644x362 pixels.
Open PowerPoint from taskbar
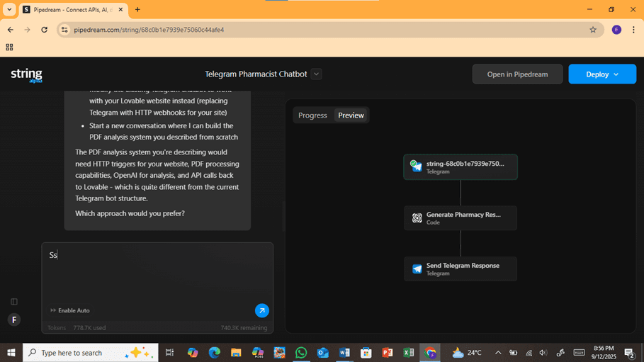(x=388, y=353)
